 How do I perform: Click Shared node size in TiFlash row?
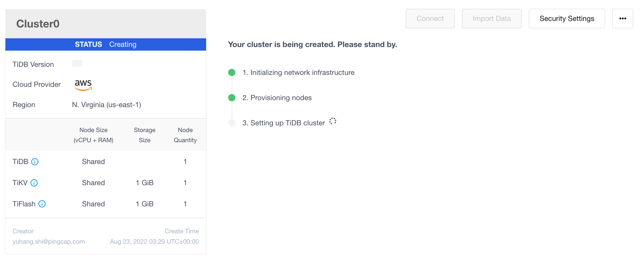click(93, 204)
